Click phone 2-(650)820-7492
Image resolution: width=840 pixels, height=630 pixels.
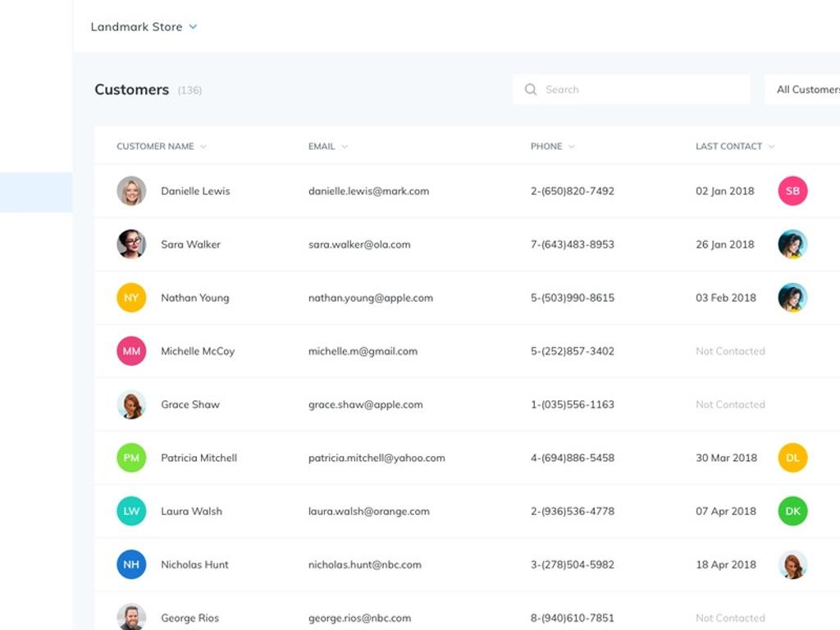coord(572,191)
